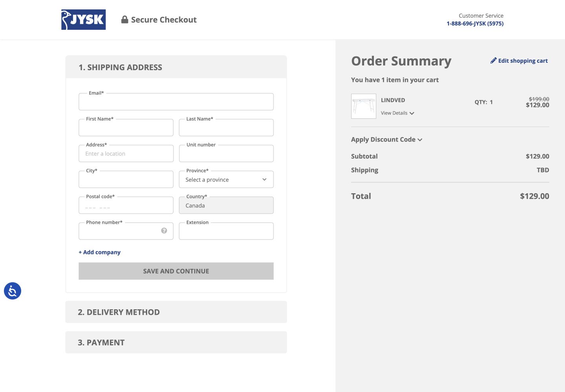The width and height of the screenshot is (565, 392).
Task: Focus the Last Name field
Action: pos(226,128)
